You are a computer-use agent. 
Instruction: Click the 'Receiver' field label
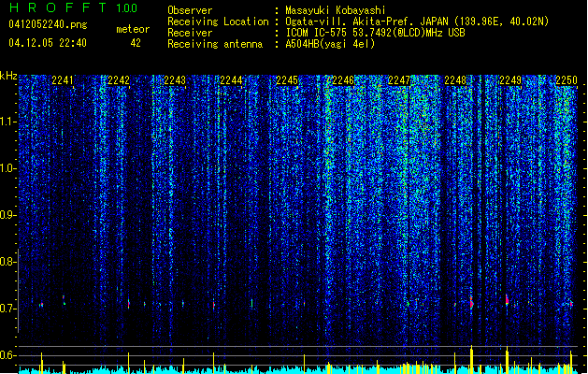190,33
